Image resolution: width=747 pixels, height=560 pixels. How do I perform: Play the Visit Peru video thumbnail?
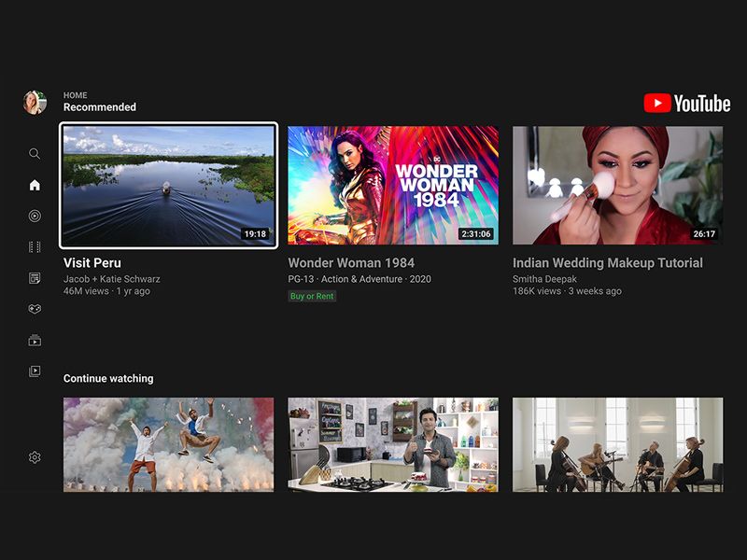coord(169,185)
